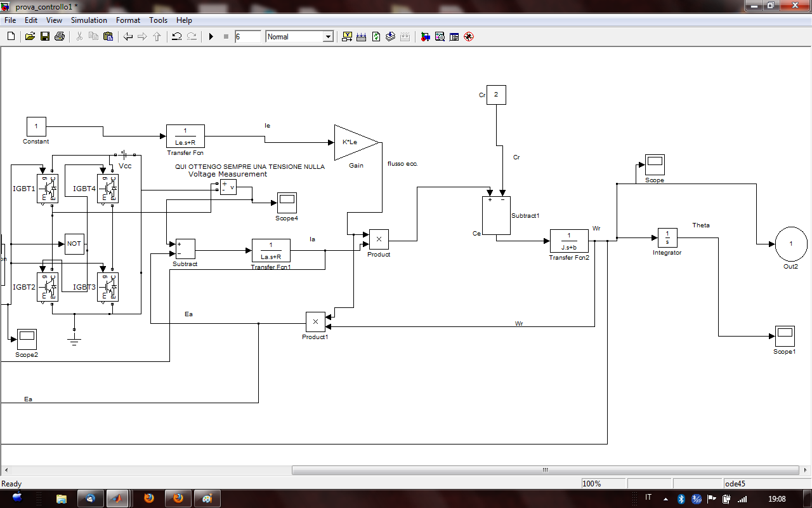Viewport: 812px width, 508px height.
Task: Open the Library Browser icon
Action: (x=425, y=37)
